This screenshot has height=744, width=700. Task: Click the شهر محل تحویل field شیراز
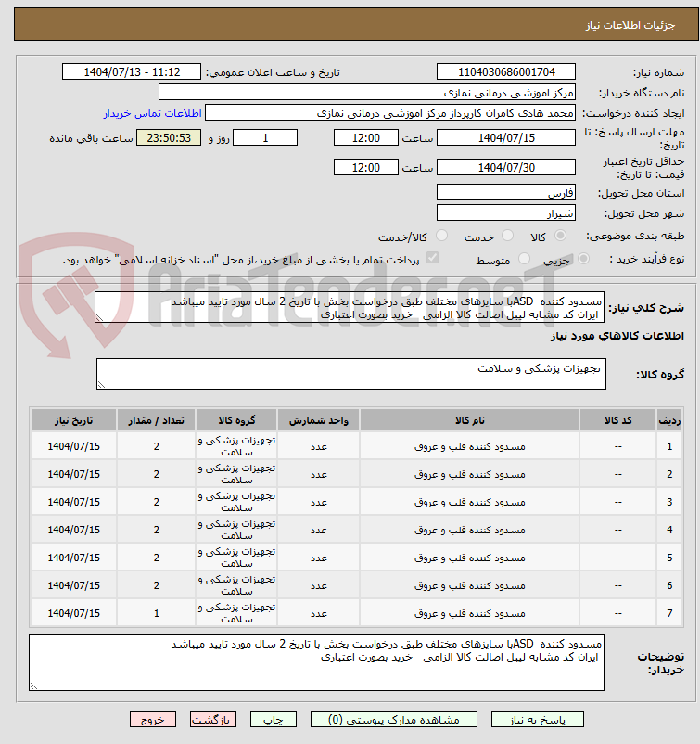coord(506,213)
